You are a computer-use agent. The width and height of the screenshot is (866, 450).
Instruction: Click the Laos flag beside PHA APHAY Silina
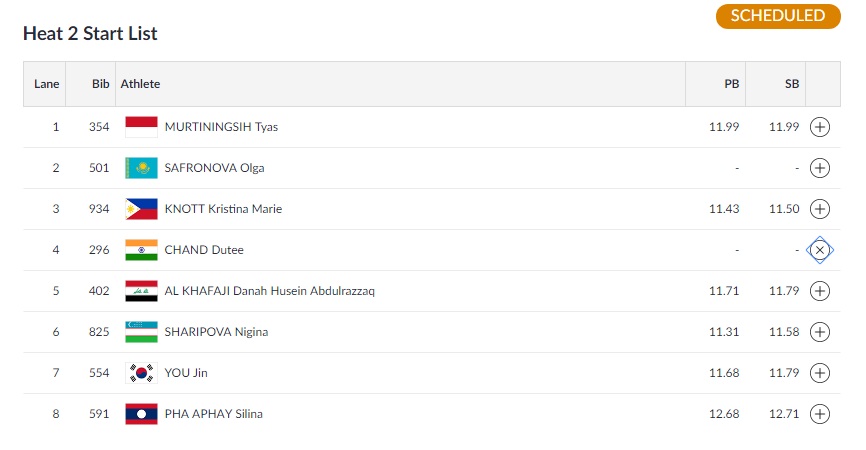pos(141,414)
